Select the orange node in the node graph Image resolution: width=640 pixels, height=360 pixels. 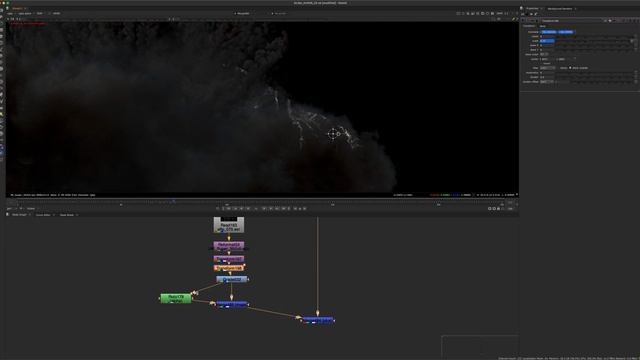point(229,268)
